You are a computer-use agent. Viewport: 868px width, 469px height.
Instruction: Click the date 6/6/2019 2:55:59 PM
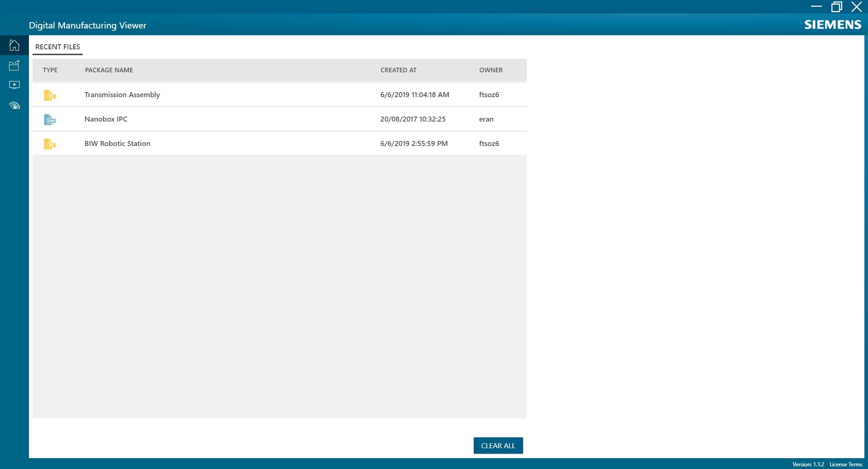tap(414, 144)
